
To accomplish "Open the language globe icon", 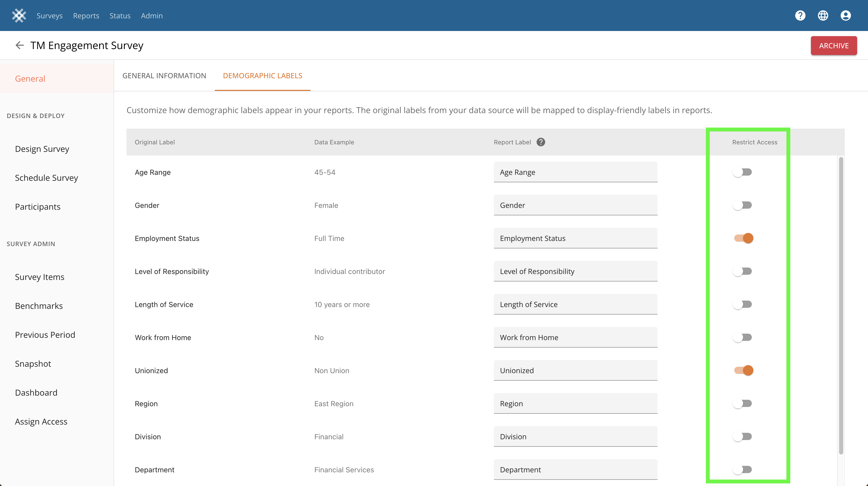I will pos(823,15).
